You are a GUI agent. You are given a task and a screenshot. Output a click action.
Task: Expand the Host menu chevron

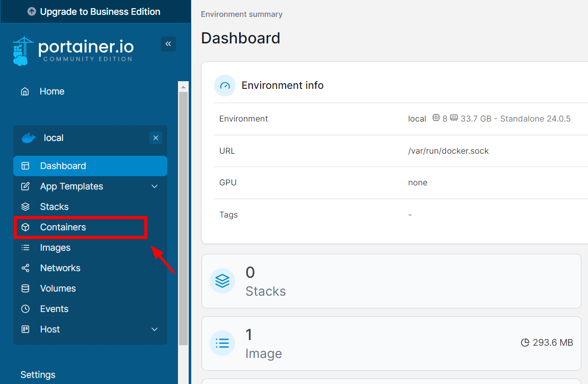pyautogui.click(x=155, y=329)
